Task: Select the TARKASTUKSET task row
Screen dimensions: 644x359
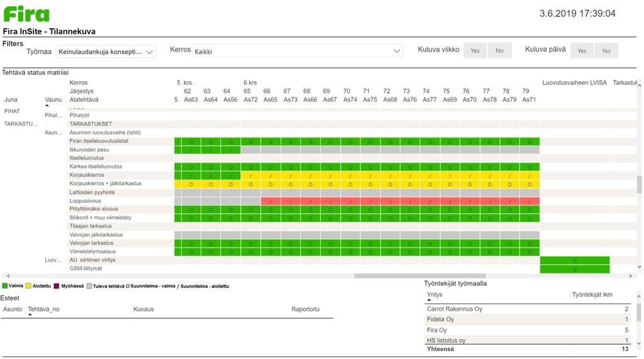Action: pyautogui.click(x=91, y=124)
